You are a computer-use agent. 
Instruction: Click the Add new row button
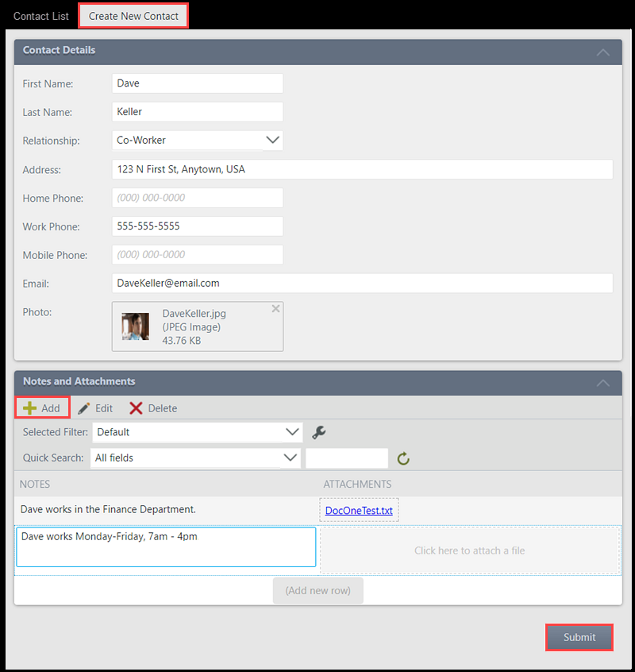pos(317,590)
